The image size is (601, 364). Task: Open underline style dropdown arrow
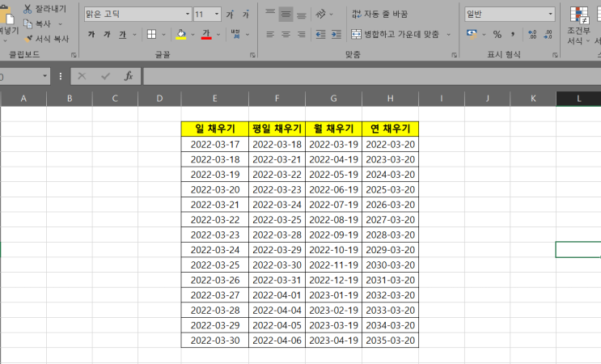134,35
